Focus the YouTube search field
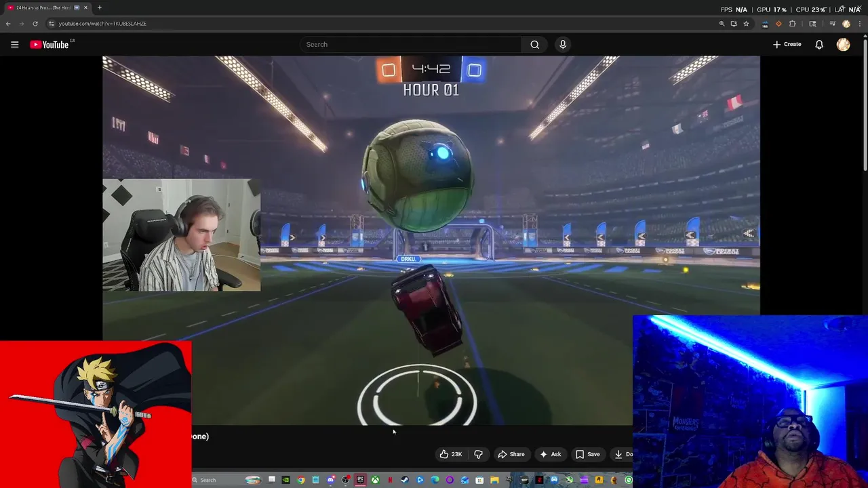 pyautogui.click(x=411, y=45)
